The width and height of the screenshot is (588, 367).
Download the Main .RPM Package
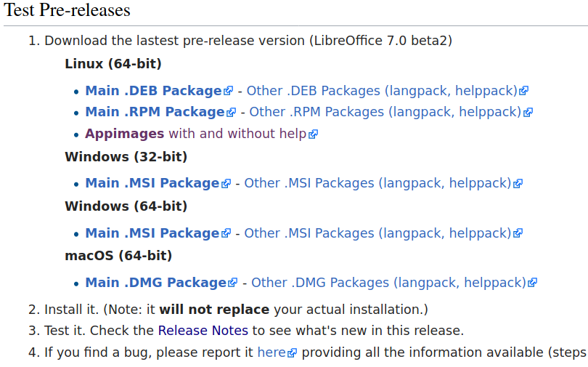155,112
